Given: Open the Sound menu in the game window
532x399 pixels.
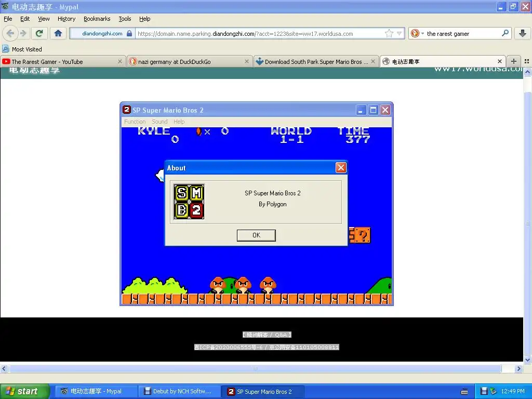Looking at the screenshot, I should pos(159,122).
